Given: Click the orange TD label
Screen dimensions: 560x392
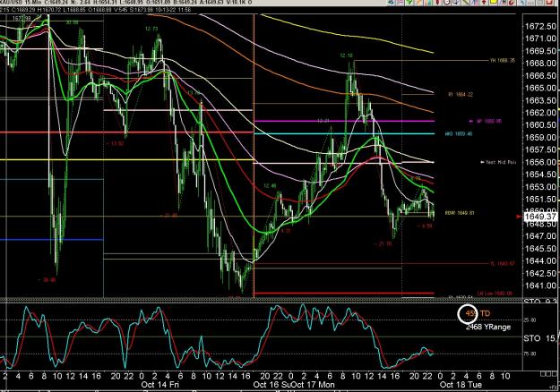Looking at the screenshot, I should (x=485, y=313).
